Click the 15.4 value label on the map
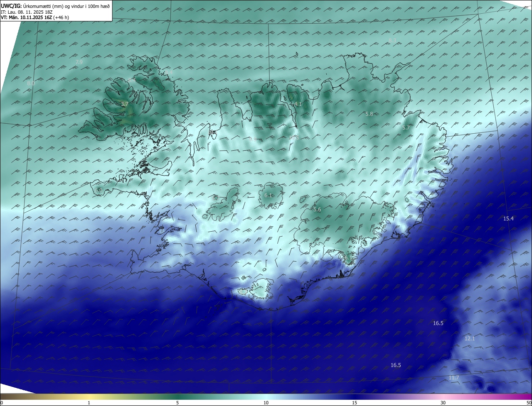The width and height of the screenshot is (532, 406). (x=508, y=218)
